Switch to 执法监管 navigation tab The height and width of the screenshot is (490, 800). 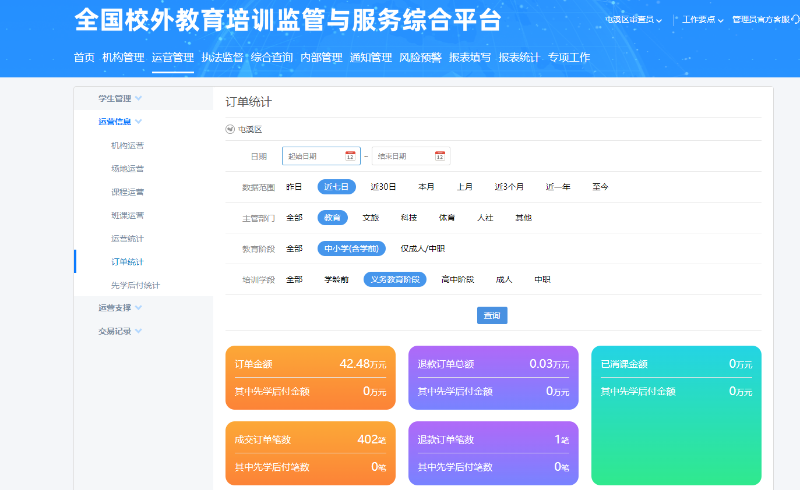tap(222, 57)
